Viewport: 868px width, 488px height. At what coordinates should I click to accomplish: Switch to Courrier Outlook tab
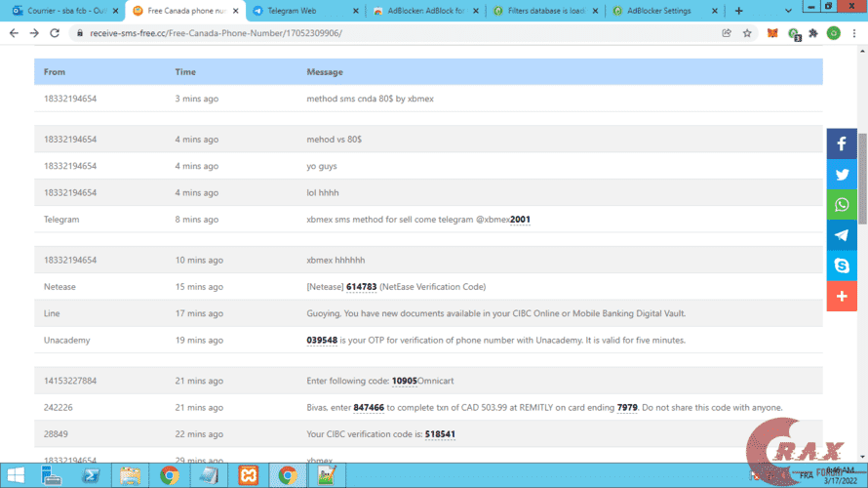(x=65, y=11)
